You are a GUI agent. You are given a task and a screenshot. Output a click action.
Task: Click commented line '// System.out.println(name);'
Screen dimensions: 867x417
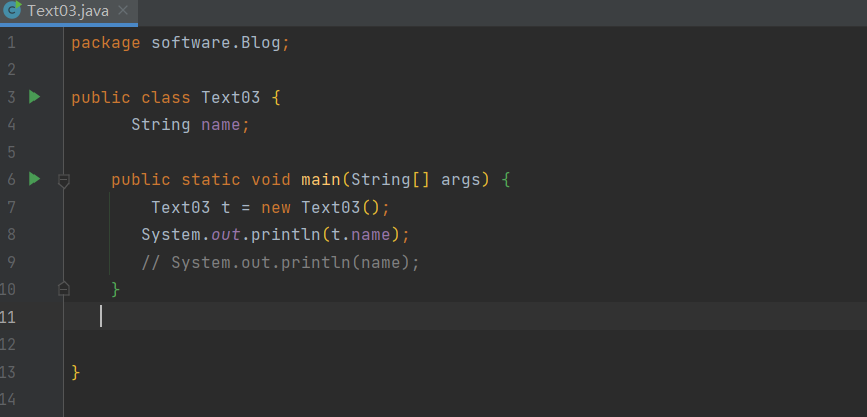280,262
